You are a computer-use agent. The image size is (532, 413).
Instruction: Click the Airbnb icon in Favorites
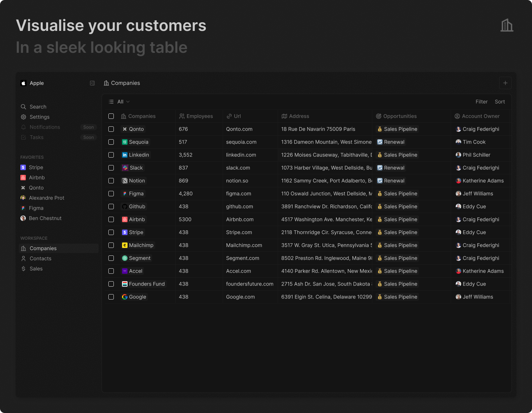[x=23, y=178]
